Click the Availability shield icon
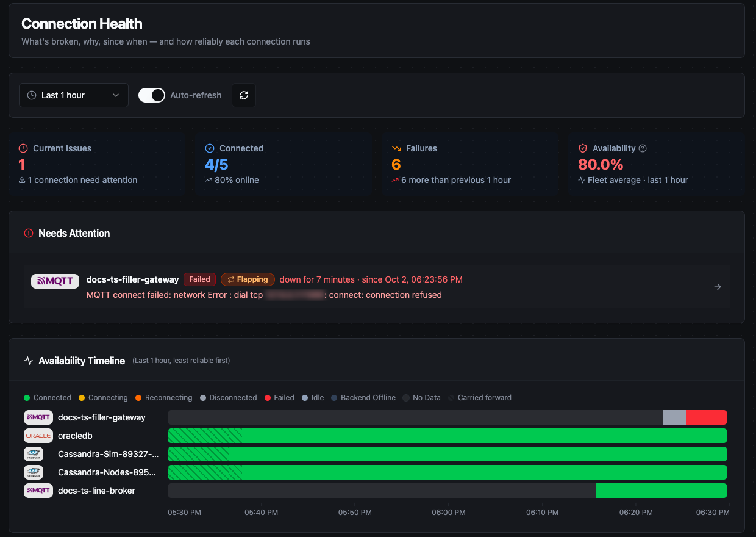This screenshot has height=537, width=756. pos(583,148)
